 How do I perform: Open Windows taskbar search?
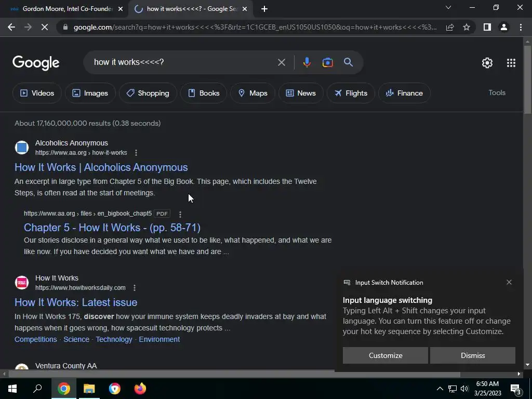(37, 389)
